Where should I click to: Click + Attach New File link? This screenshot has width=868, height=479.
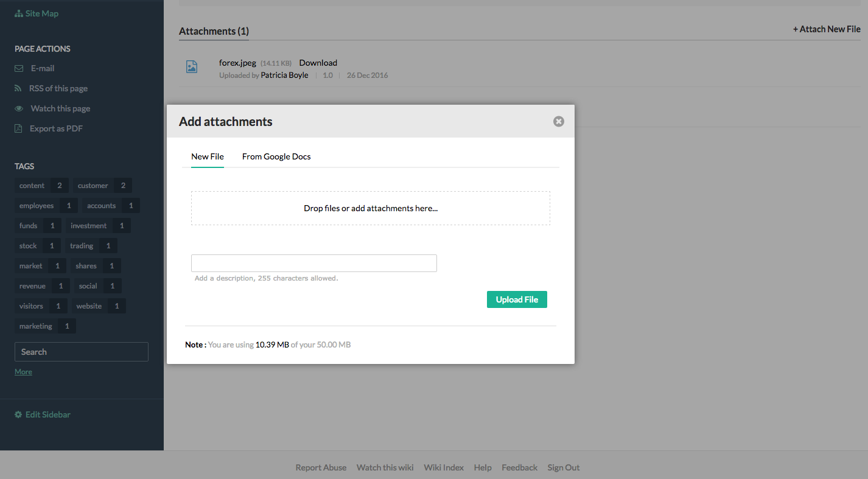point(827,29)
